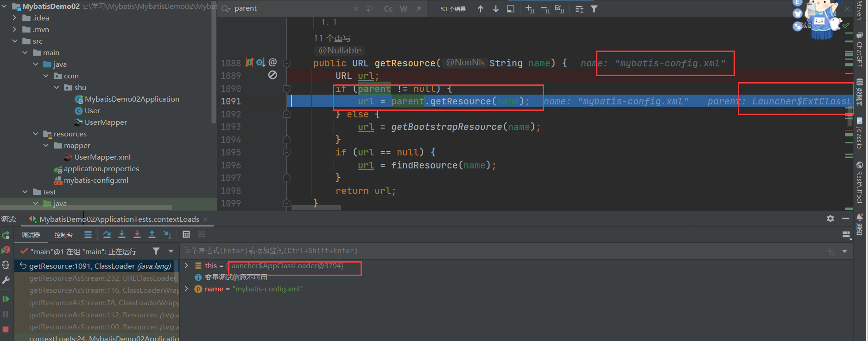Expand the .idea folder
This screenshot has height=341, width=868.
pos(15,18)
